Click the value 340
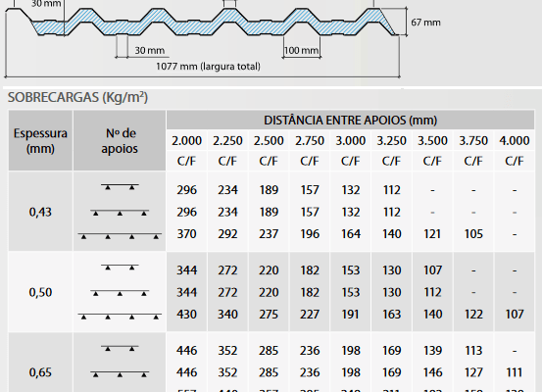 (227, 315)
